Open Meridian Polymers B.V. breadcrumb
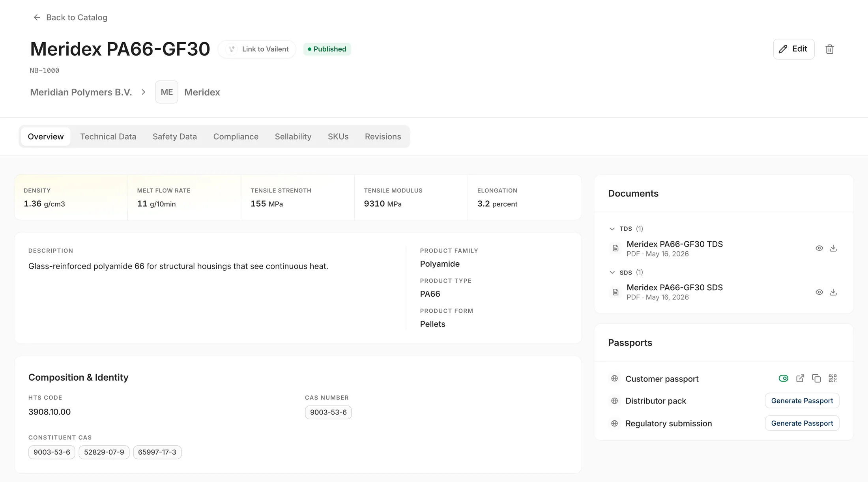 click(x=81, y=92)
